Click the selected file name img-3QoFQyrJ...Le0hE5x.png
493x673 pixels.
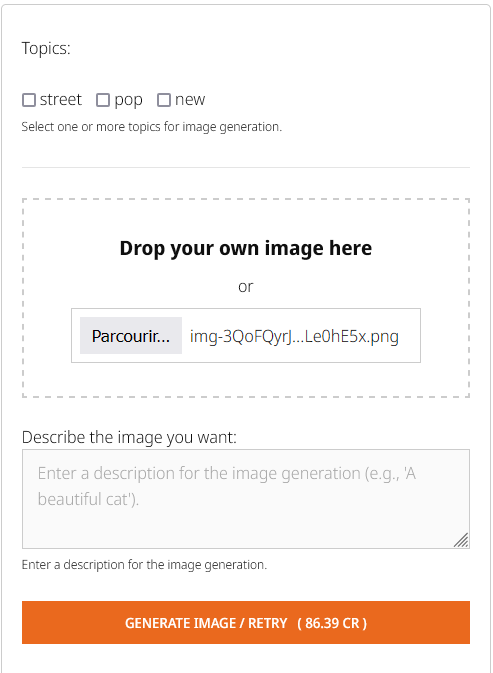tap(294, 336)
